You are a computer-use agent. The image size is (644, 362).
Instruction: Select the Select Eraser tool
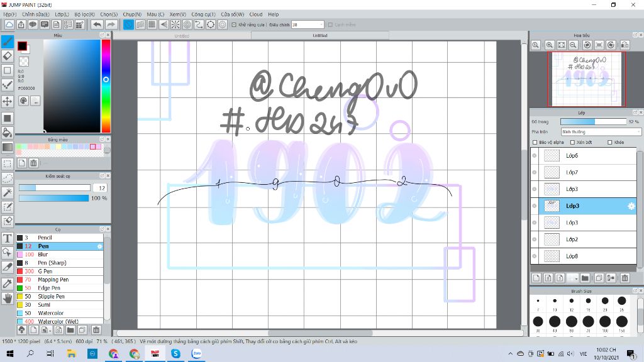tap(8, 221)
